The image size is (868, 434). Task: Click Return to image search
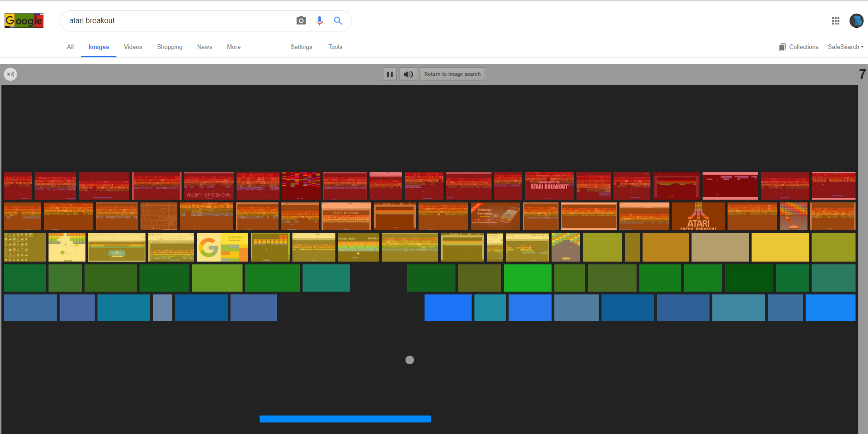pyautogui.click(x=452, y=74)
